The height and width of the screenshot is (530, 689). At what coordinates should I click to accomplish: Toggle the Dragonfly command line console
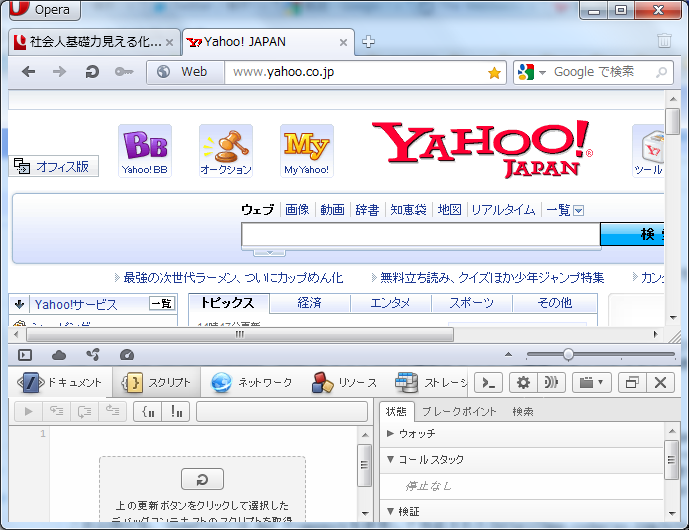[489, 383]
